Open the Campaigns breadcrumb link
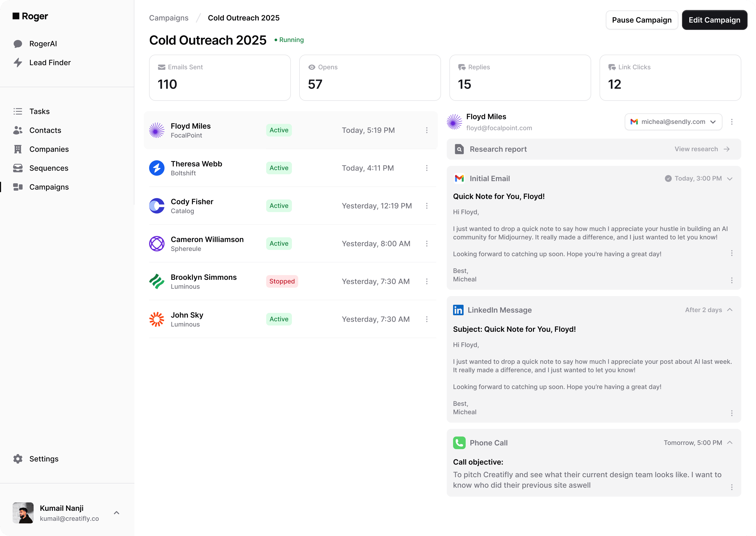The image size is (756, 536). [169, 18]
